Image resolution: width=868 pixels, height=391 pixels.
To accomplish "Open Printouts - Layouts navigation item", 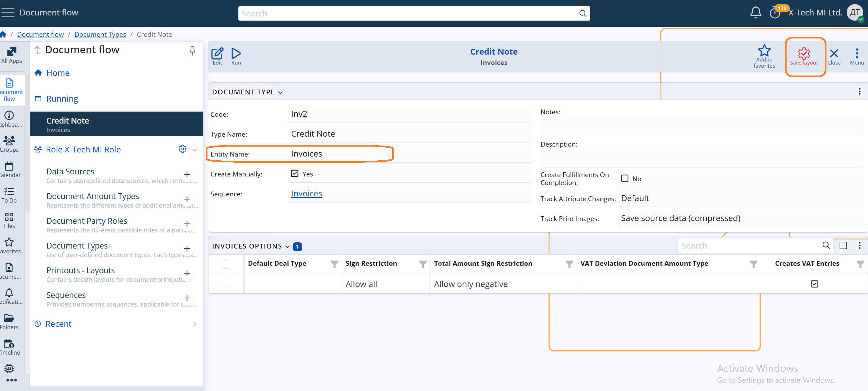I will (x=80, y=270).
